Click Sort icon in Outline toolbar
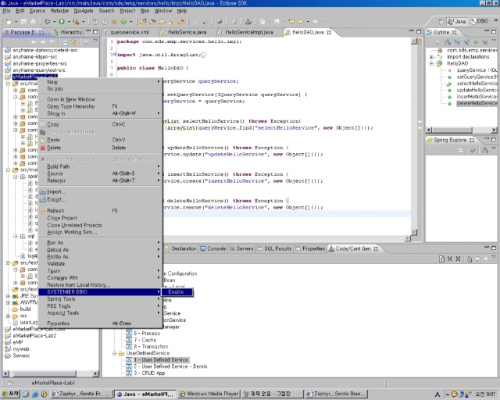Screen dimensions: 500x400 [x=448, y=42]
